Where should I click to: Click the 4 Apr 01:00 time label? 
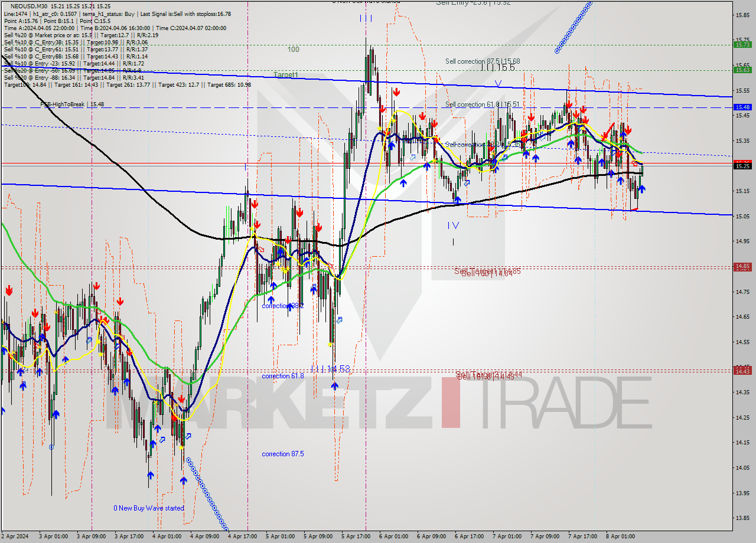coord(168,537)
